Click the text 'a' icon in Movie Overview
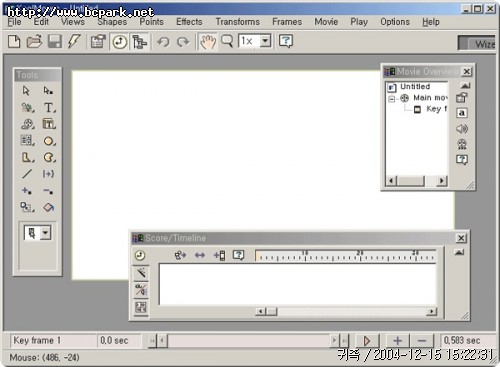Image resolution: width=500 pixels, height=367 pixels. click(462, 113)
